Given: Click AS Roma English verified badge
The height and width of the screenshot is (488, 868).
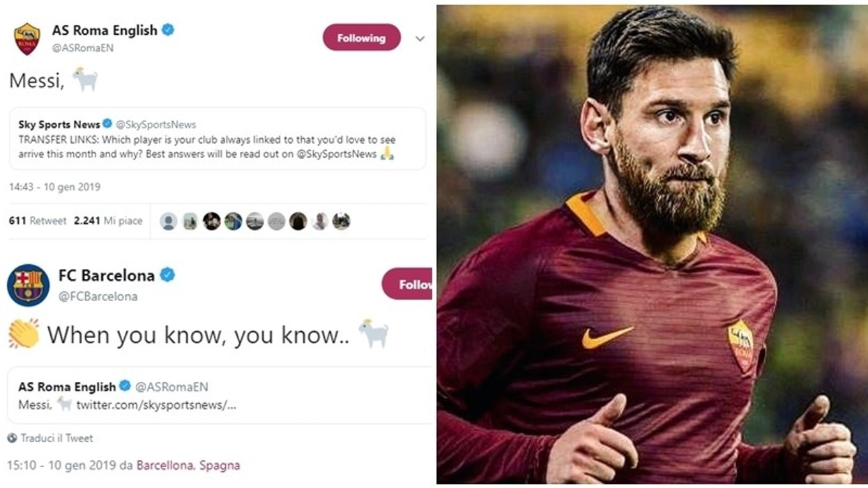Looking at the screenshot, I should [168, 30].
